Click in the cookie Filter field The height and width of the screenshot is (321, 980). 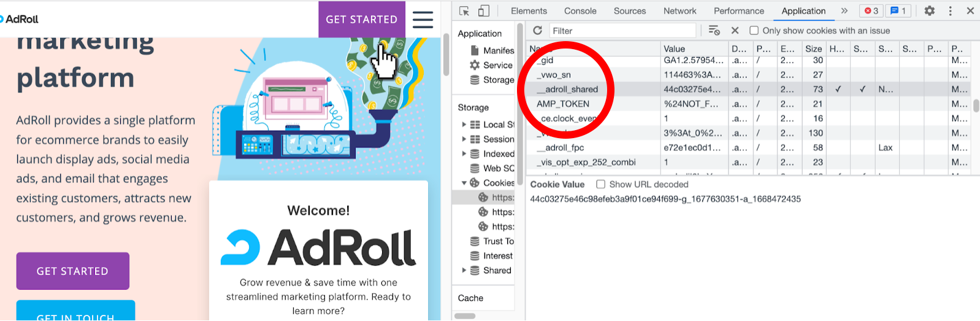pyautogui.click(x=622, y=31)
